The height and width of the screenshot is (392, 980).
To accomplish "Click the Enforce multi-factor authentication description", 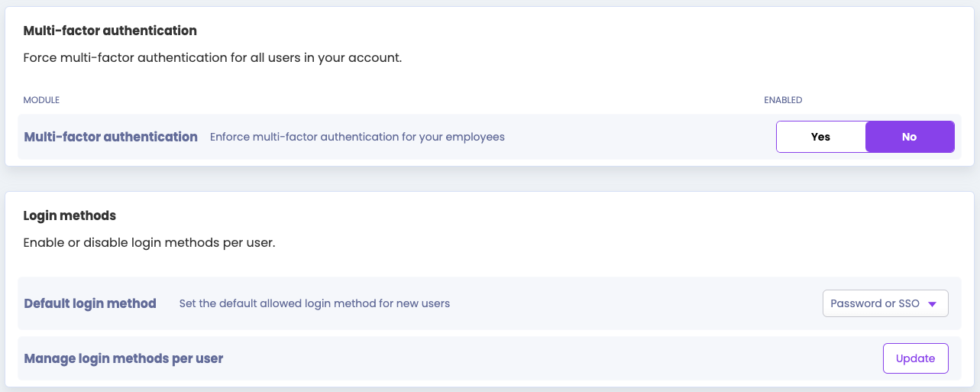I will 357,137.
